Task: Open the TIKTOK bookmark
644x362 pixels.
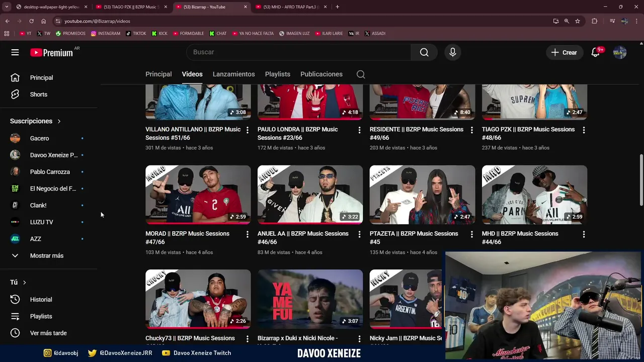Action: click(x=136, y=33)
